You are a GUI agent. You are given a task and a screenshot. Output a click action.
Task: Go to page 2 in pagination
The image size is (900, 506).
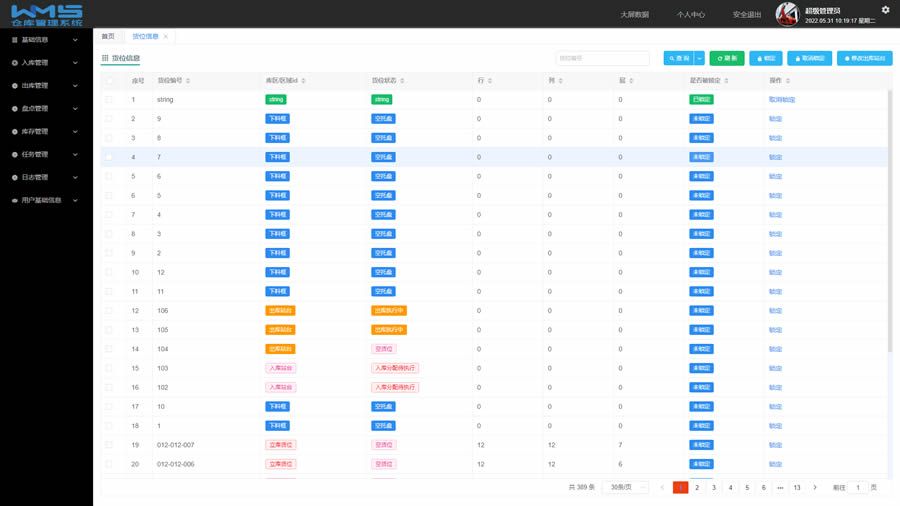(697, 487)
